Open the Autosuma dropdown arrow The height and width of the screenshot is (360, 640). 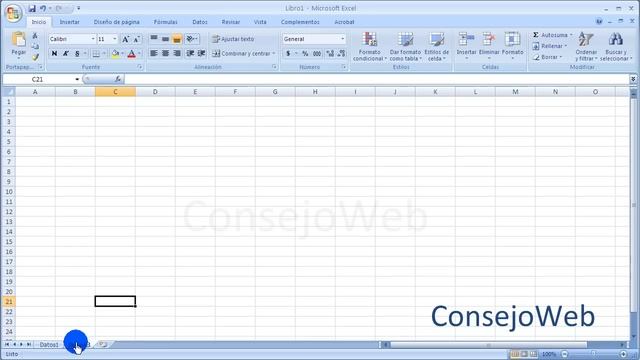571,35
